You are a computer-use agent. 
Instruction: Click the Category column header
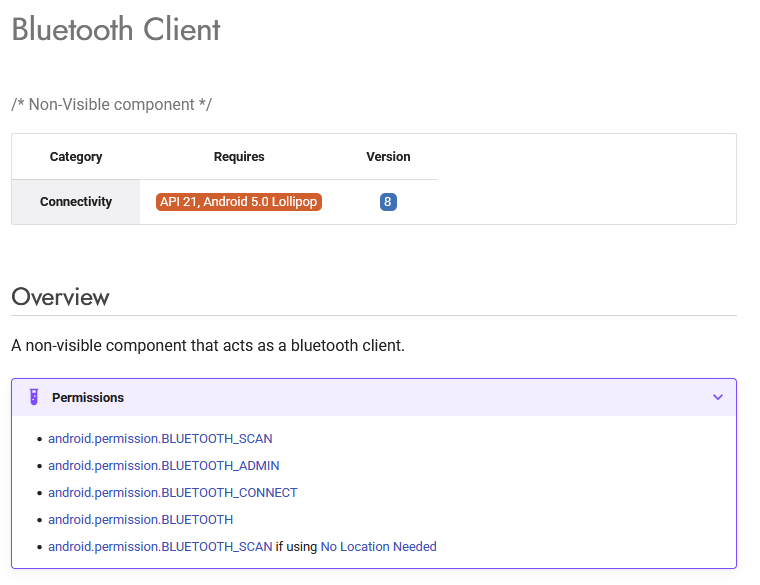76,157
